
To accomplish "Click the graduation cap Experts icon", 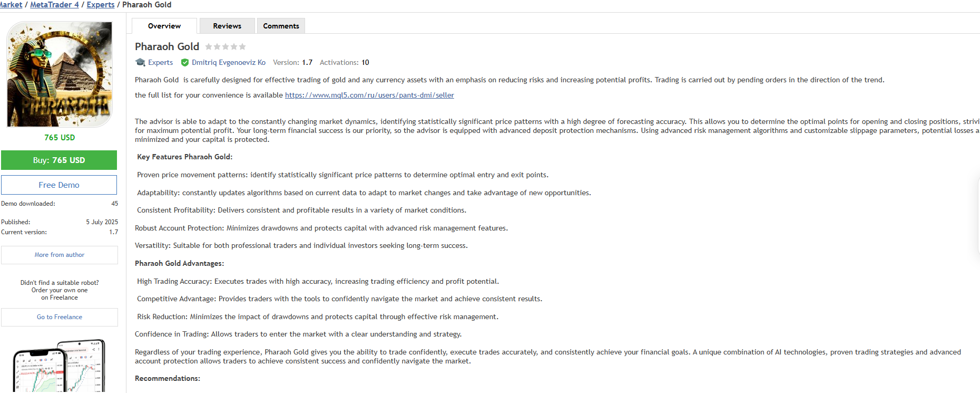I will click(140, 62).
